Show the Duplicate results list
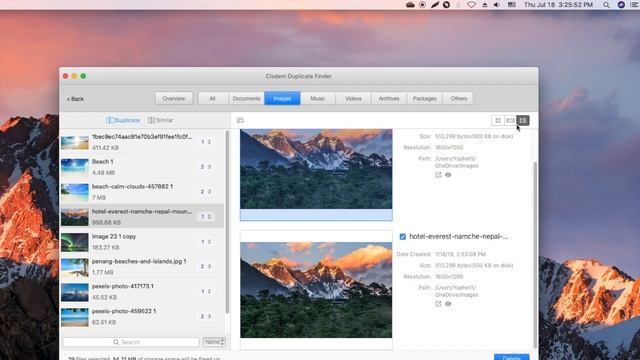The width and height of the screenshot is (640, 360). click(123, 120)
